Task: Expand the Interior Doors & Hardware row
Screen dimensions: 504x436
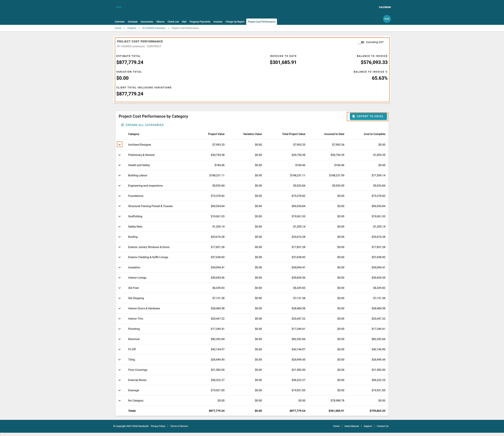Action: (119, 308)
